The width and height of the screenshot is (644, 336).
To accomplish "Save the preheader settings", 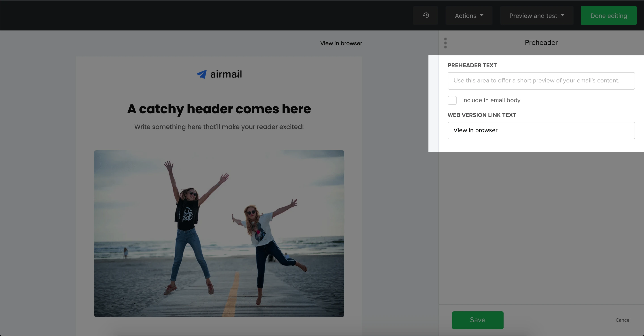I will coord(477,320).
